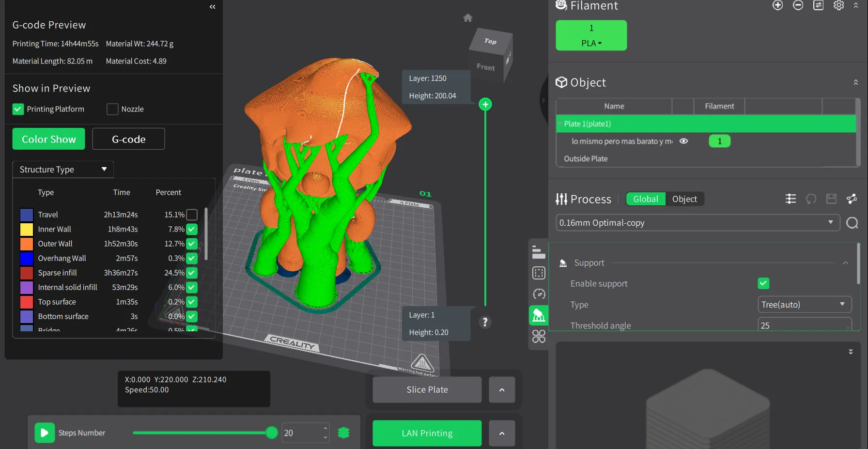This screenshot has width=868, height=449.
Task: Click the reset process settings icon
Action: (x=811, y=199)
